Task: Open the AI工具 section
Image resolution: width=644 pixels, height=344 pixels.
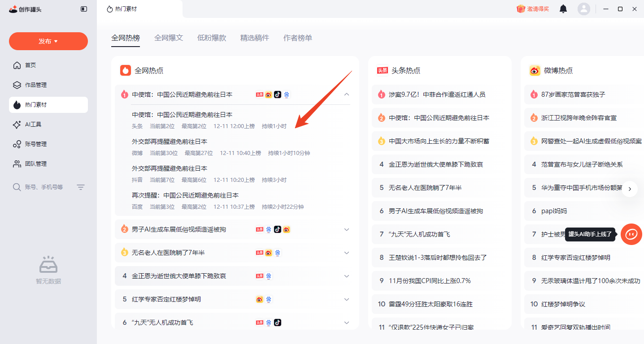Action: point(31,124)
